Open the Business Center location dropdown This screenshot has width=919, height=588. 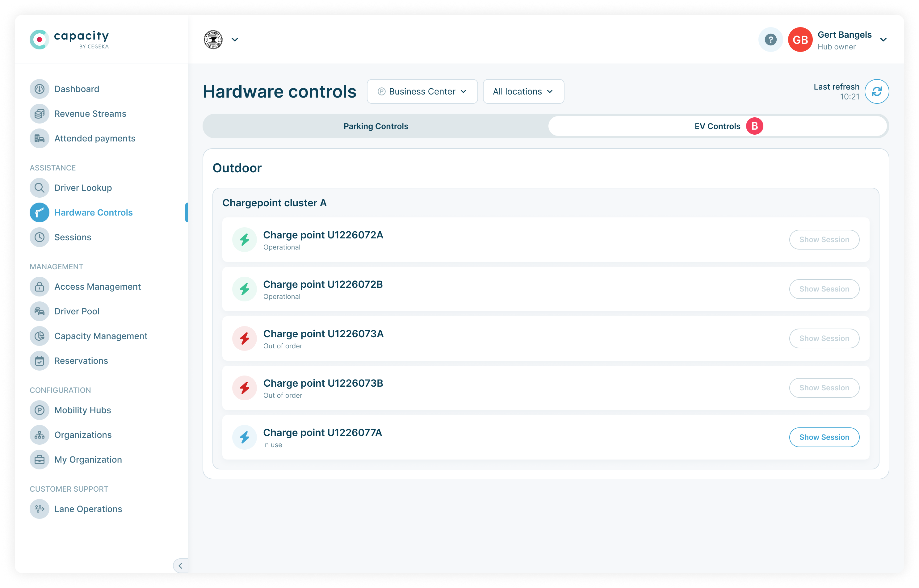click(422, 91)
